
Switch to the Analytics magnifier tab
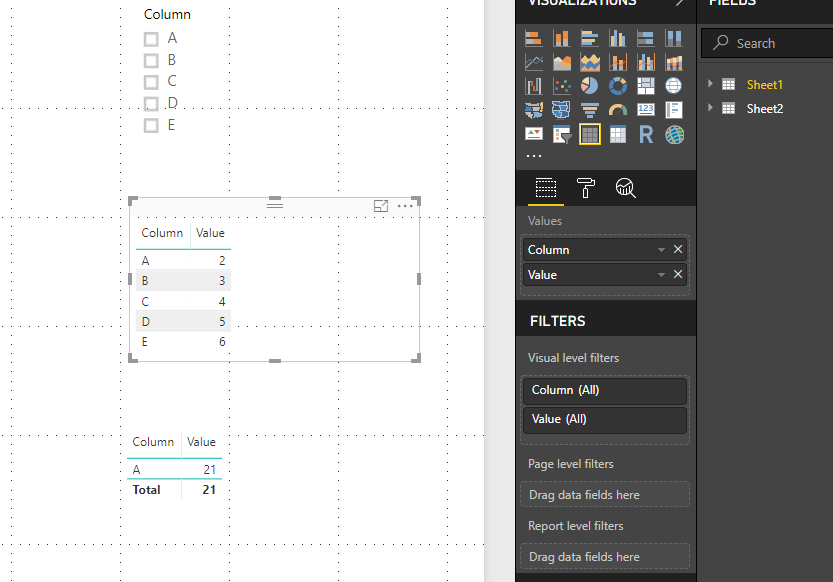pos(625,188)
